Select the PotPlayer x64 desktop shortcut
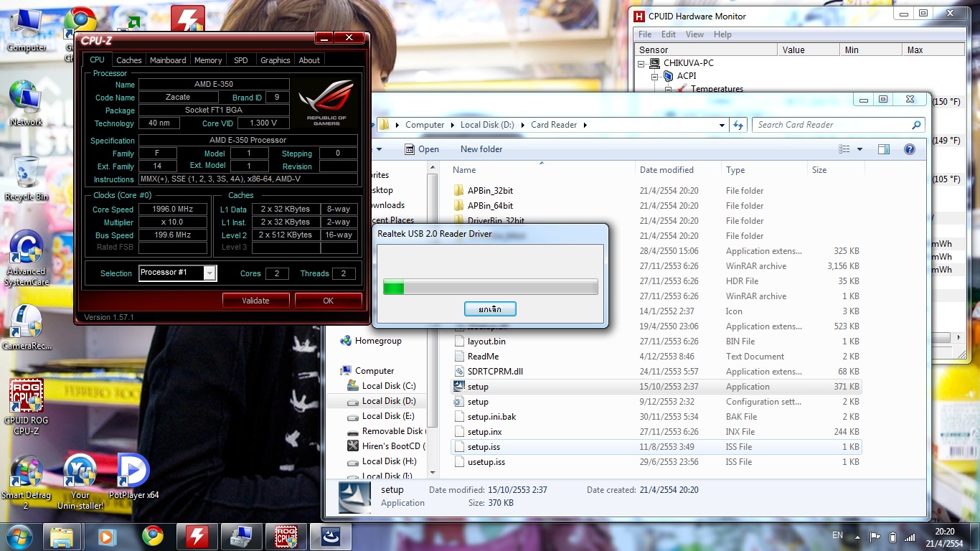Image resolution: width=980 pixels, height=551 pixels. point(133,477)
